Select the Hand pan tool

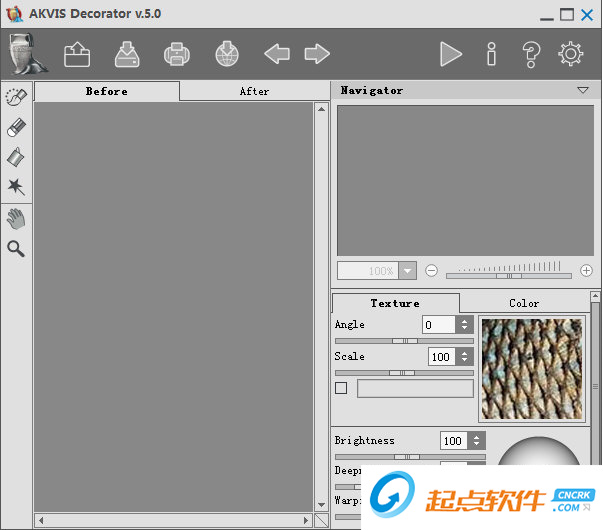click(x=16, y=219)
